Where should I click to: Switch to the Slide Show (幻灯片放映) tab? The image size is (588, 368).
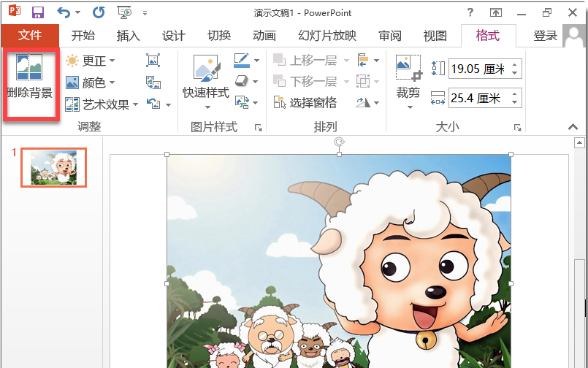click(327, 36)
